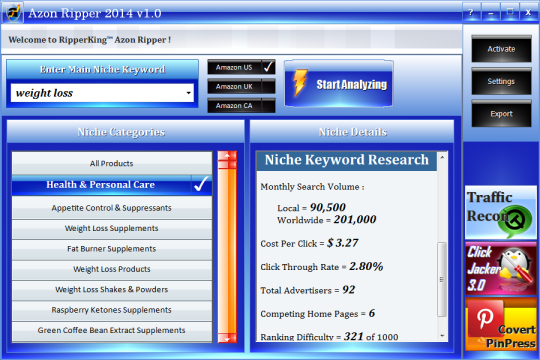Select the All Products category
This screenshot has width=540, height=360.
pos(112,163)
